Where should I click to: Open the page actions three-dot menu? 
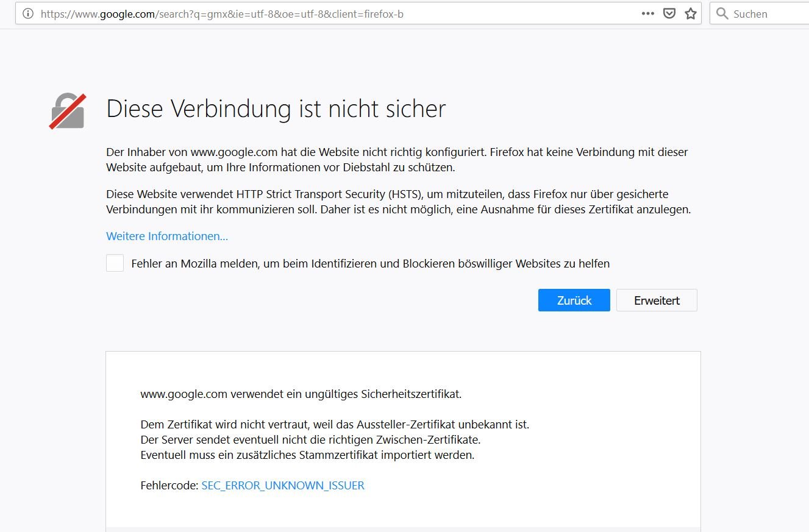coord(648,13)
